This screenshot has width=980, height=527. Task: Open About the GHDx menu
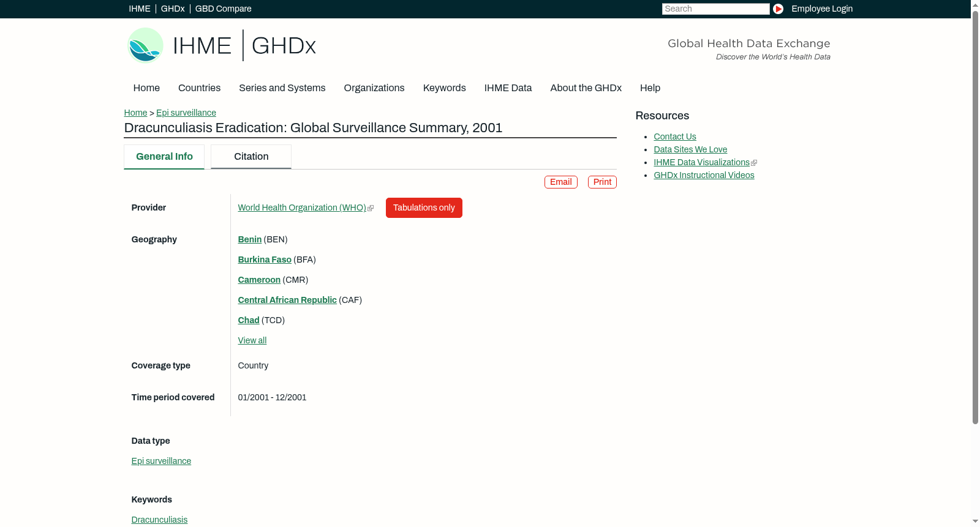(586, 88)
